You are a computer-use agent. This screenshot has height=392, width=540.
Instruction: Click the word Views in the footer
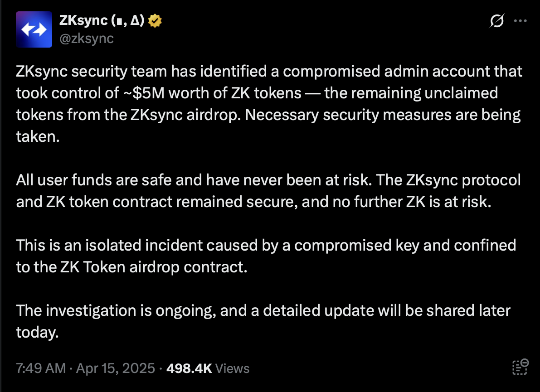[x=232, y=368]
